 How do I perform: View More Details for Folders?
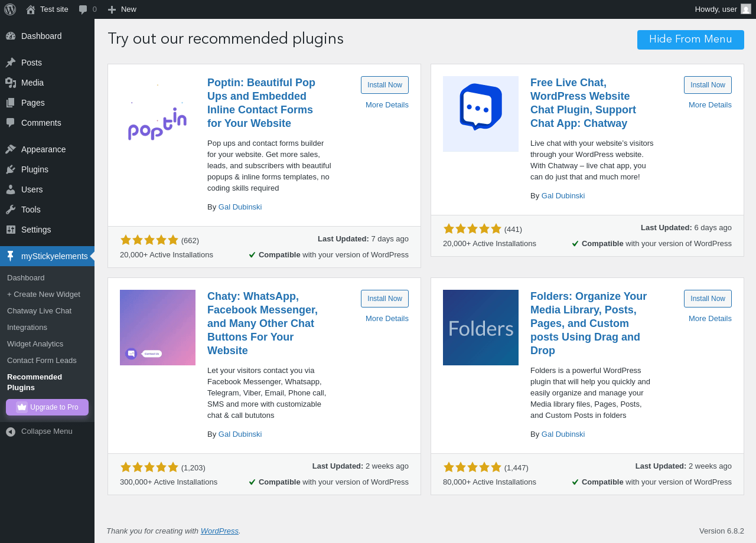point(710,319)
